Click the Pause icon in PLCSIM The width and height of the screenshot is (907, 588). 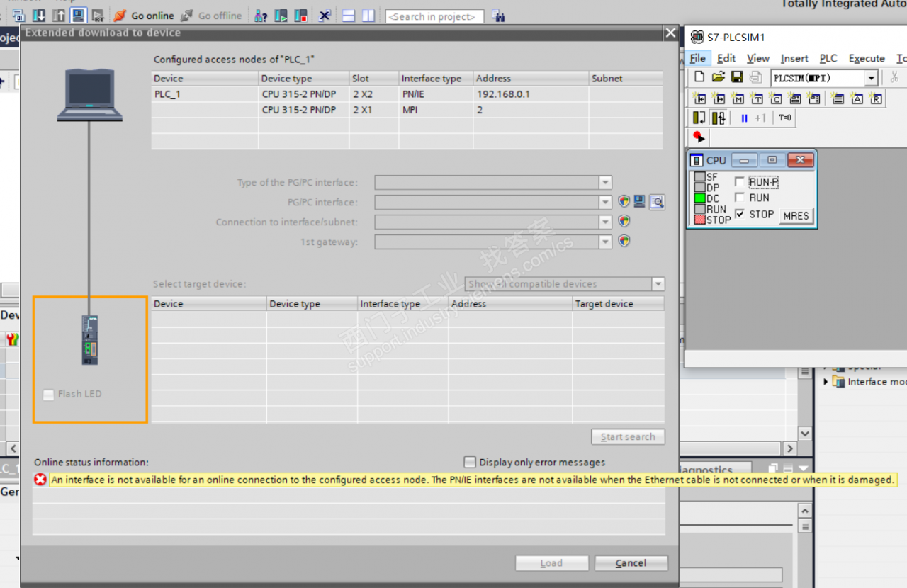[744, 118]
